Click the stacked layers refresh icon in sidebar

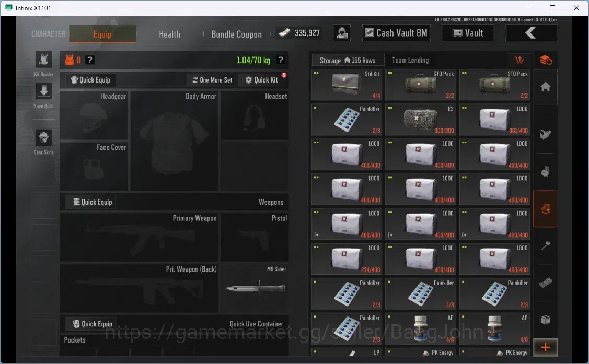546,60
